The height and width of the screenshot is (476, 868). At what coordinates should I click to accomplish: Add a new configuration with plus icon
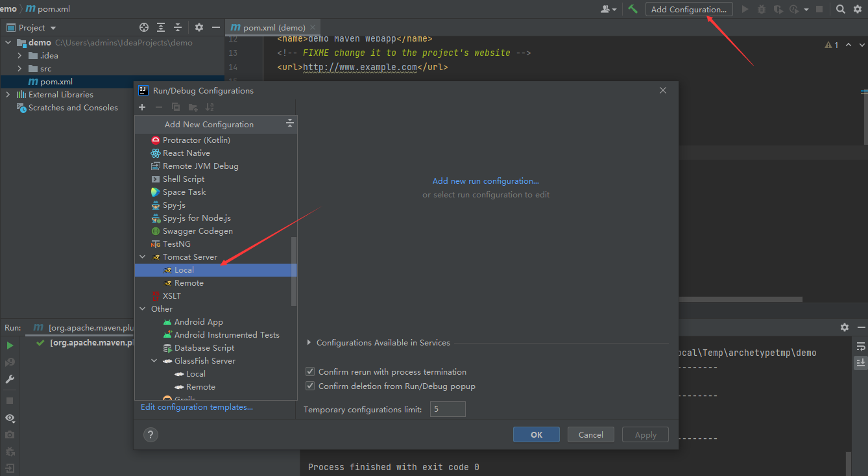tap(142, 107)
